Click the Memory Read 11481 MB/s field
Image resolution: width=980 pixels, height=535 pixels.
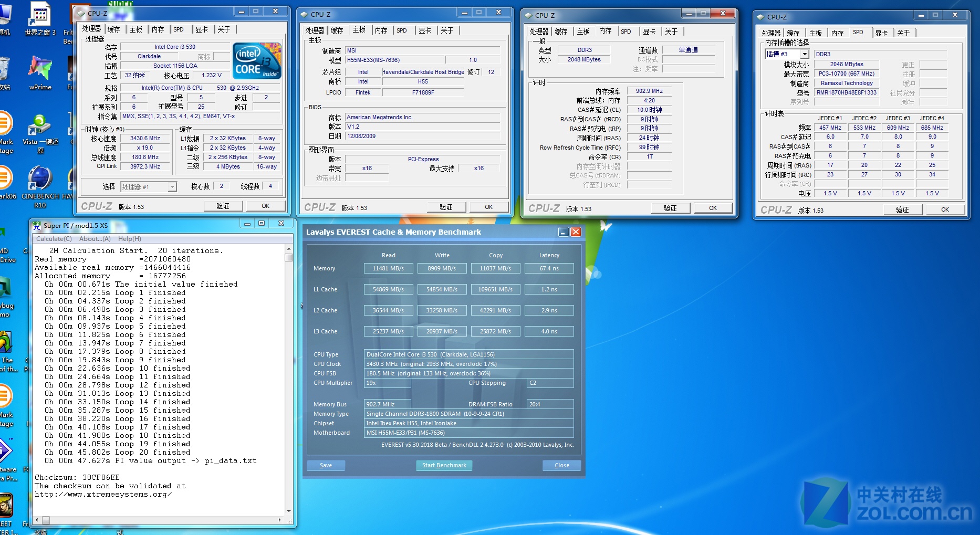click(x=389, y=268)
